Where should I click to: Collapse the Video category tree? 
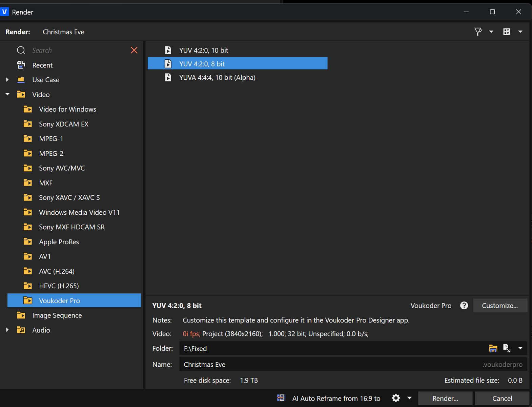(x=7, y=95)
